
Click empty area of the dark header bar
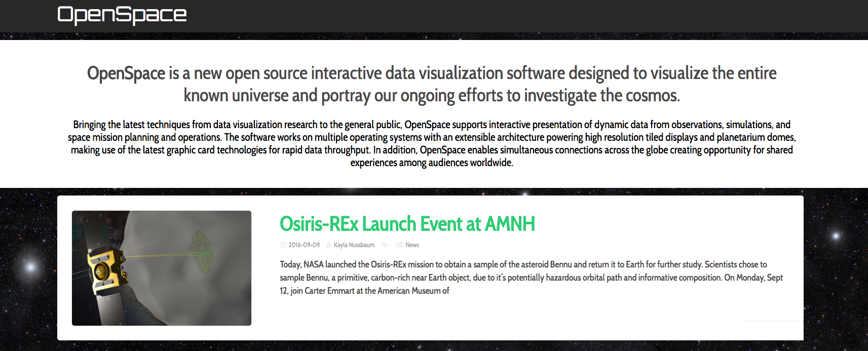point(507,15)
